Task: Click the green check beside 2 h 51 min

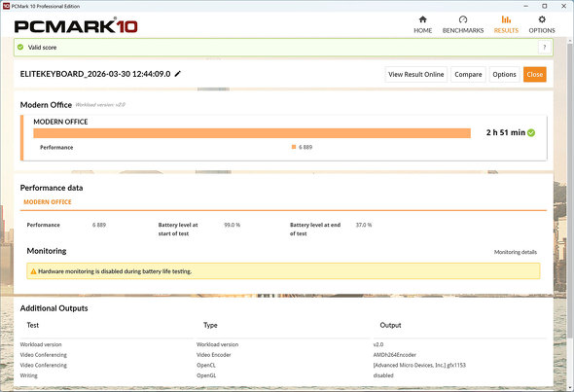Action: (x=531, y=133)
